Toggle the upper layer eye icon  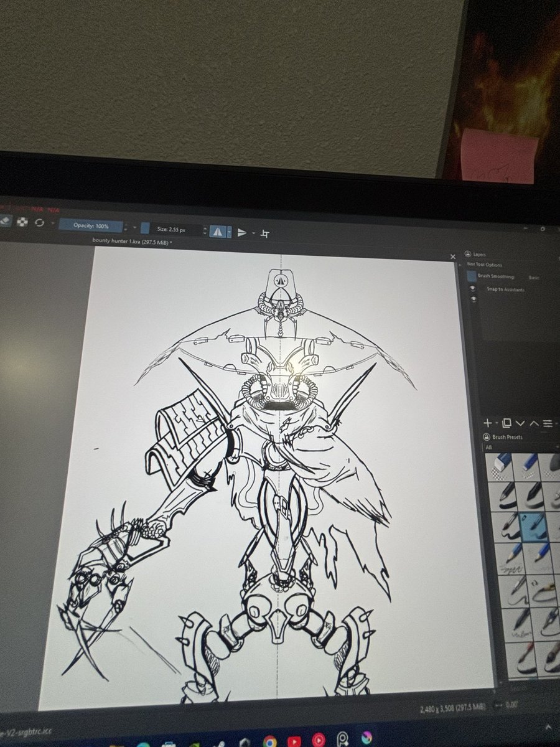[472, 289]
